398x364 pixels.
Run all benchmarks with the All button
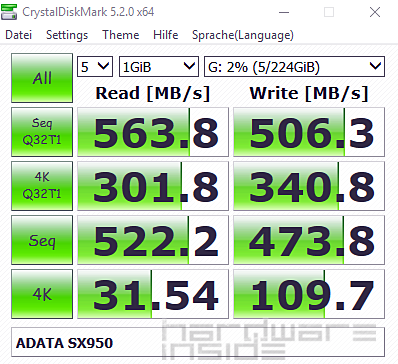(42, 78)
